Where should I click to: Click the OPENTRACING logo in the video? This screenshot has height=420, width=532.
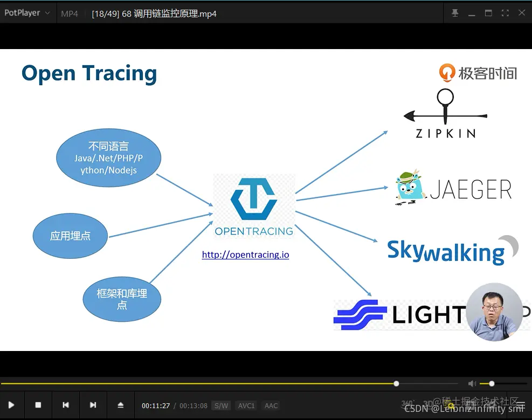pos(254,206)
